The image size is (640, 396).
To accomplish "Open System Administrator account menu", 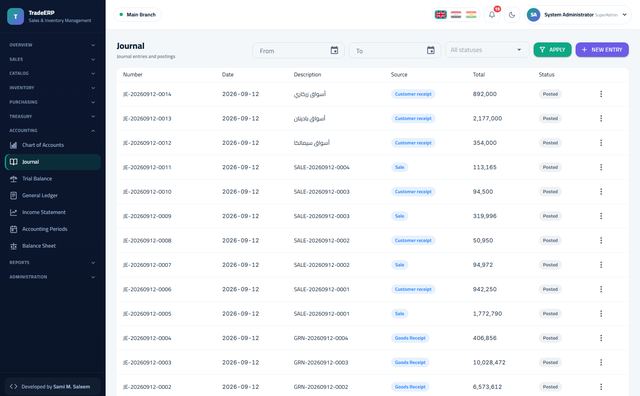I will pos(579,15).
